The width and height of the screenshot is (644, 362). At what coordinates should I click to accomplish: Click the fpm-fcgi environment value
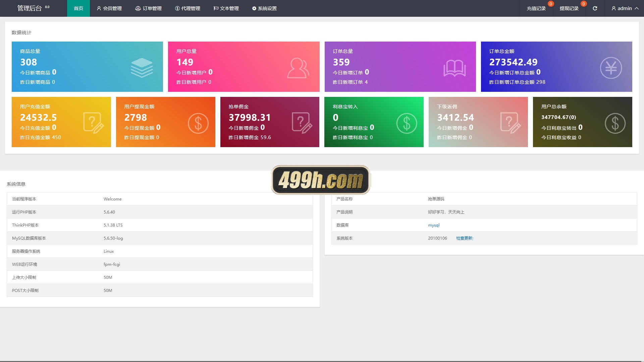112,264
